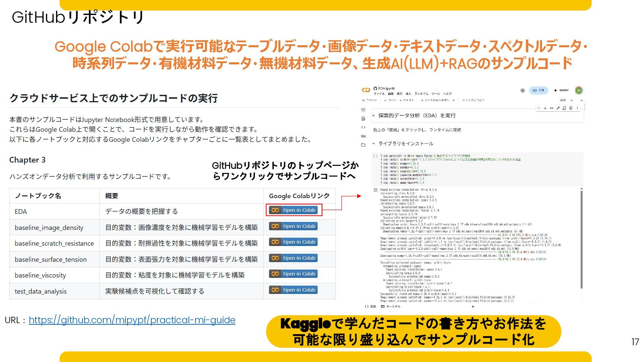Screen dimensions: 644x362
Task: Open the dropdown arrow beside 接続
Action: coord(572,100)
